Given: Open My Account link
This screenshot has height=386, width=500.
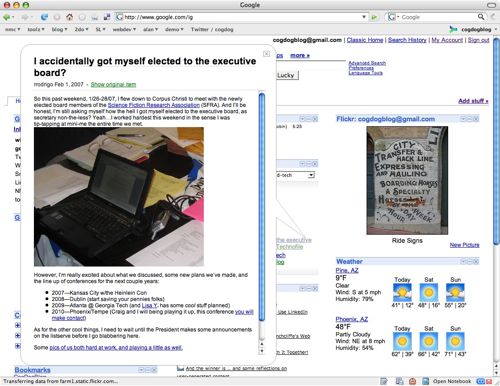Looking at the screenshot, I should 447,40.
